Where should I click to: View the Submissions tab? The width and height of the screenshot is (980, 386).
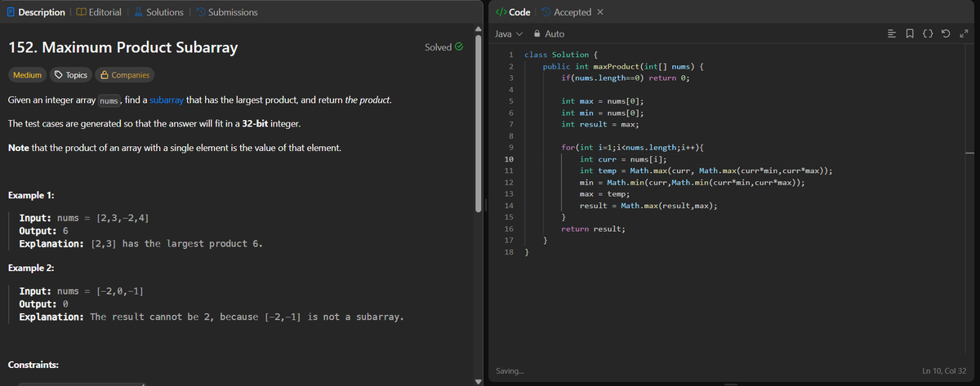[x=226, y=12]
